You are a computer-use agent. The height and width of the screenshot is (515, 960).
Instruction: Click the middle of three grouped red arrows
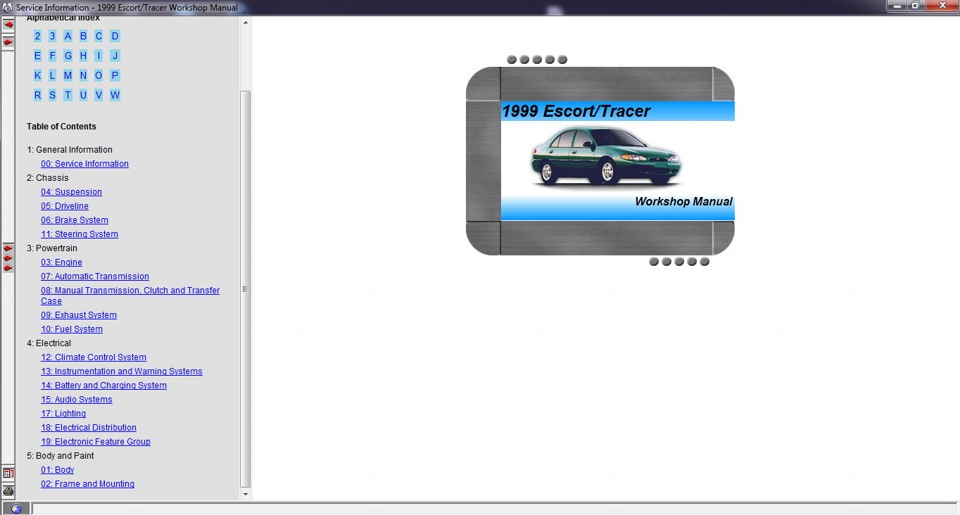coord(8,258)
